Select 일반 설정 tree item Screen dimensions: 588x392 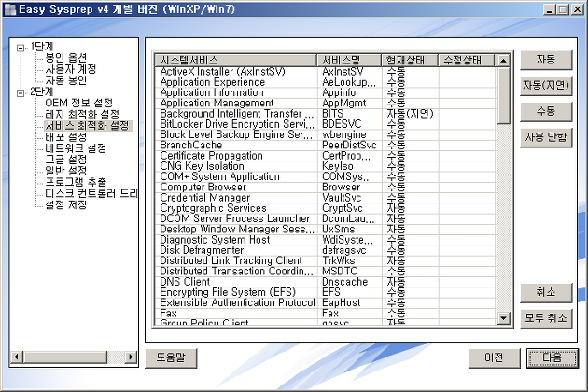tap(66, 170)
